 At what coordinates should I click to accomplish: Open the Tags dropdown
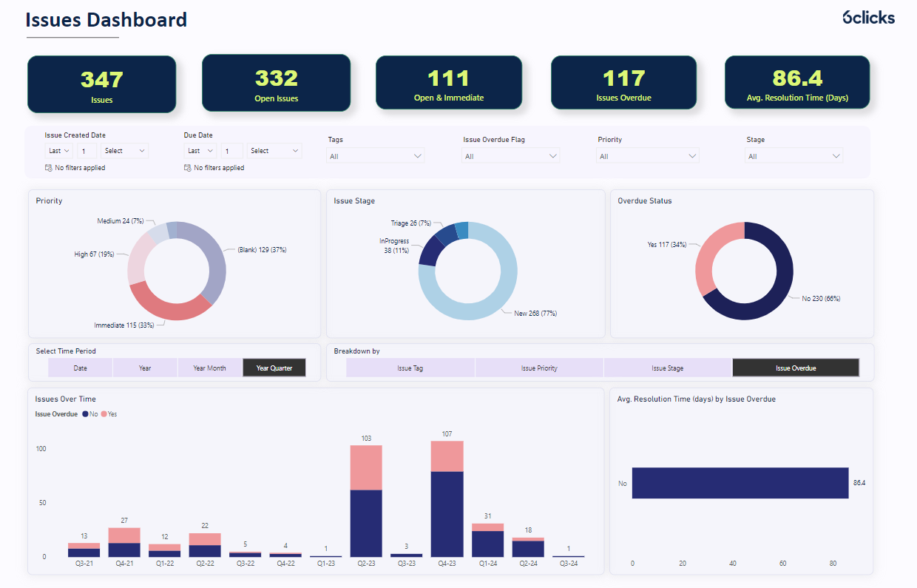click(375, 155)
